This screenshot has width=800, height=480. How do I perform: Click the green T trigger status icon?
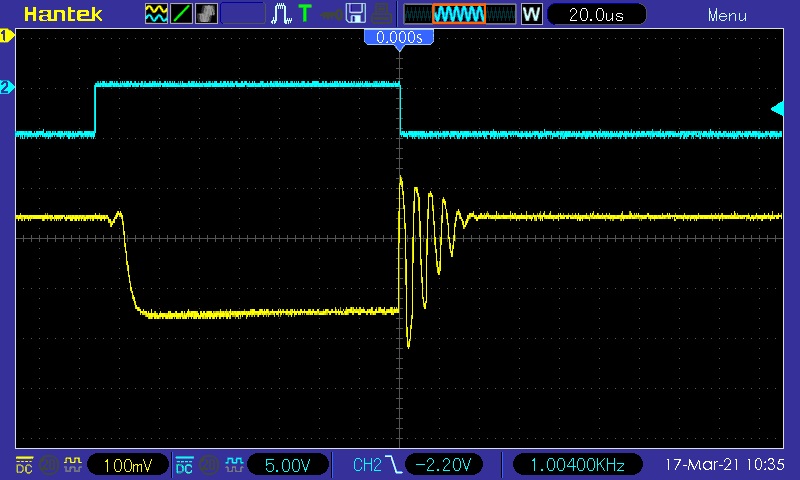point(305,13)
